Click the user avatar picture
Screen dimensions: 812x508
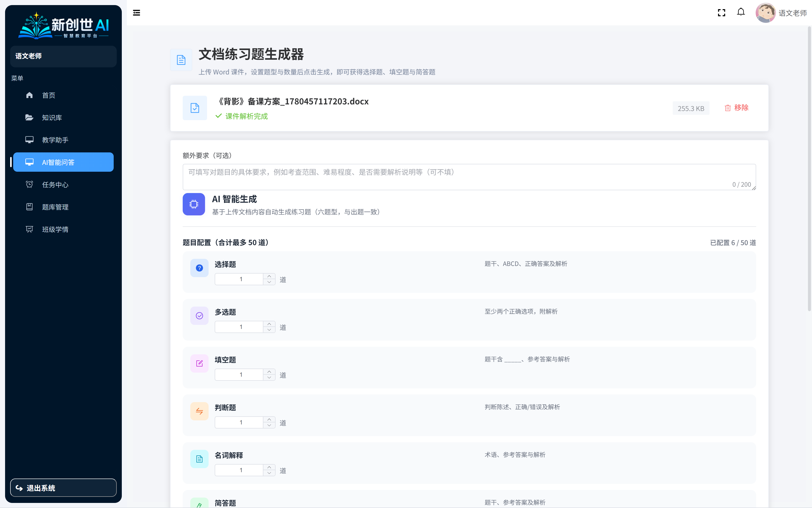coord(765,13)
